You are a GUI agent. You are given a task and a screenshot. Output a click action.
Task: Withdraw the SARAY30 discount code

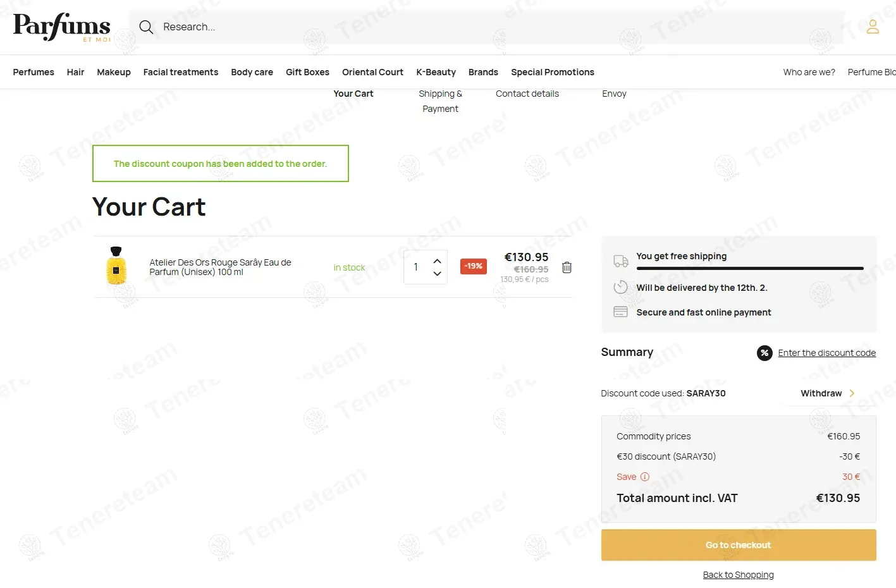(x=827, y=393)
